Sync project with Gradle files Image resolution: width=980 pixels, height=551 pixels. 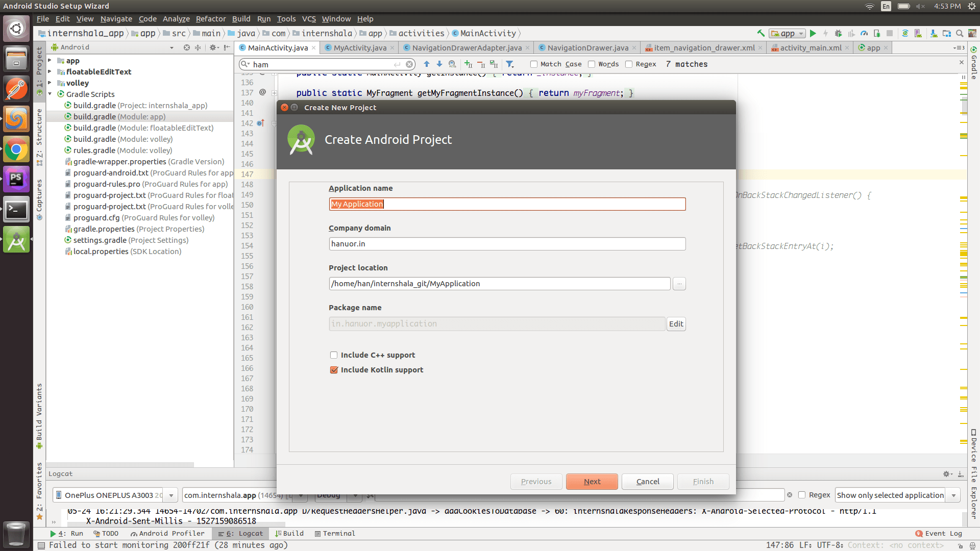[x=906, y=33]
